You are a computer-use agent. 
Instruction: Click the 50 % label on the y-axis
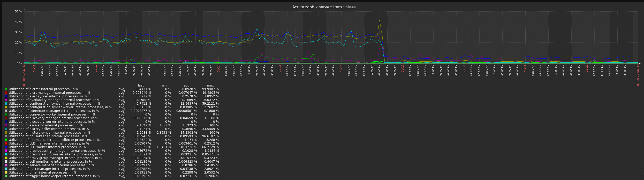click(18, 11)
